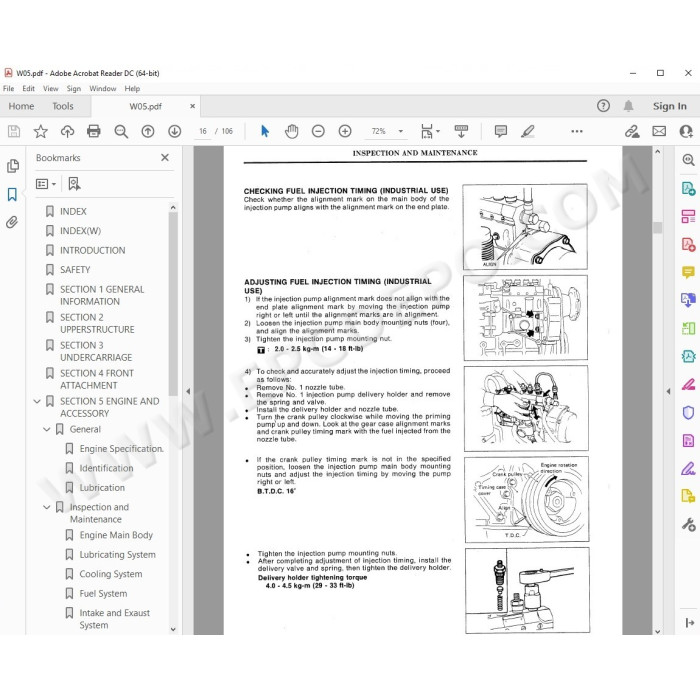Jump to SECTION 4 FRONT ATTACHMENT

coord(96,379)
